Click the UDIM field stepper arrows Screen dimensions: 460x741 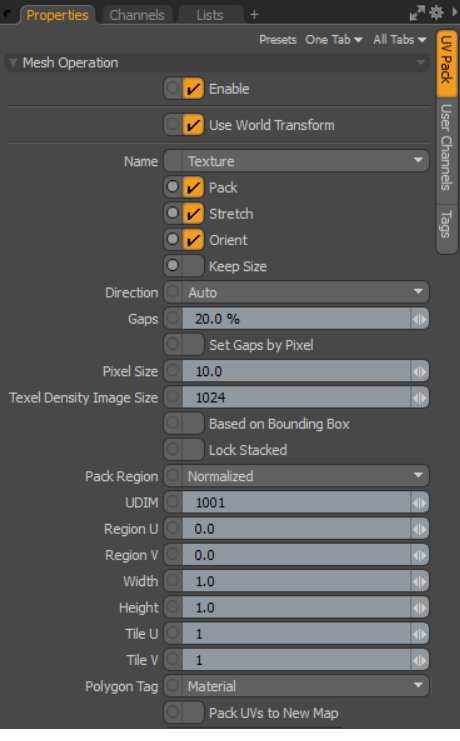[419, 502]
